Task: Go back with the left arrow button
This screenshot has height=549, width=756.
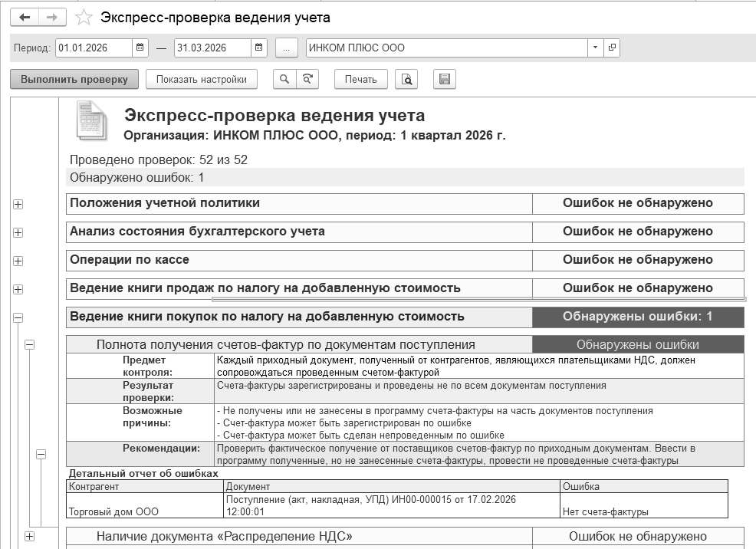Action: click(x=25, y=18)
